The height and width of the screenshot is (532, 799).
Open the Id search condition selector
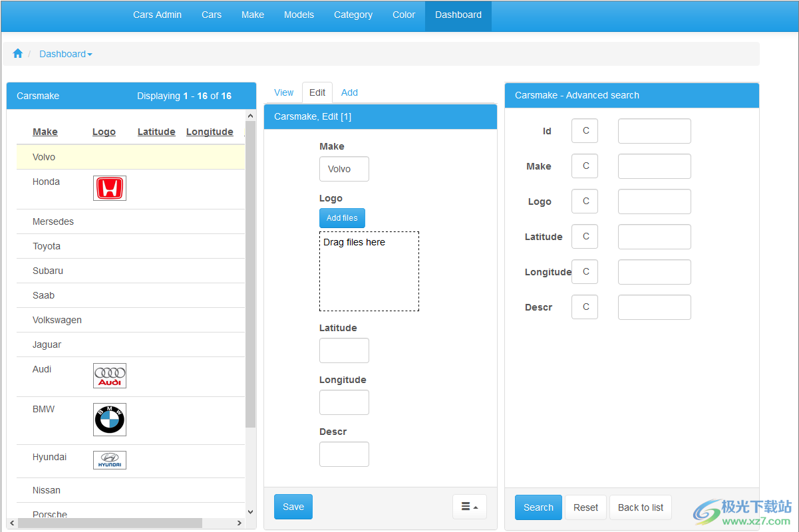tap(585, 131)
